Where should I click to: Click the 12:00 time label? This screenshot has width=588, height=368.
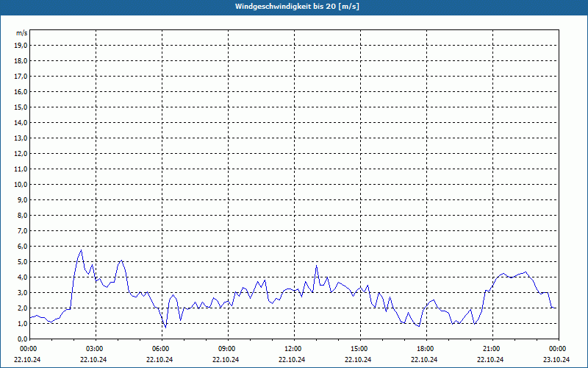(294, 349)
